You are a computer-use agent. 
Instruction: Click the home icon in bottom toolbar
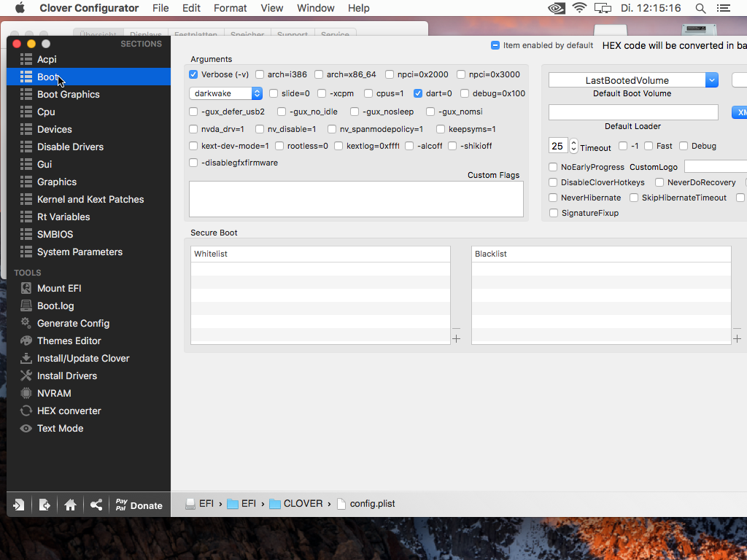(x=71, y=505)
